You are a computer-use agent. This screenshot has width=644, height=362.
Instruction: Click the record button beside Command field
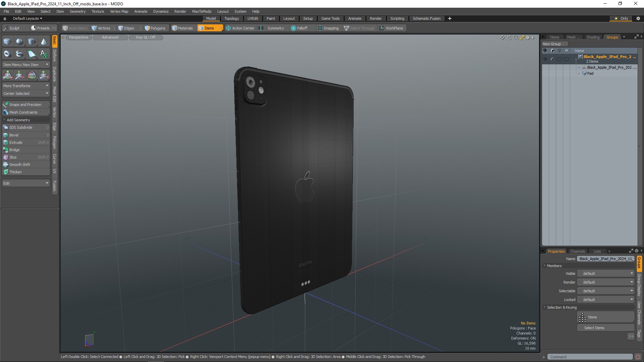pyautogui.click(x=638, y=357)
